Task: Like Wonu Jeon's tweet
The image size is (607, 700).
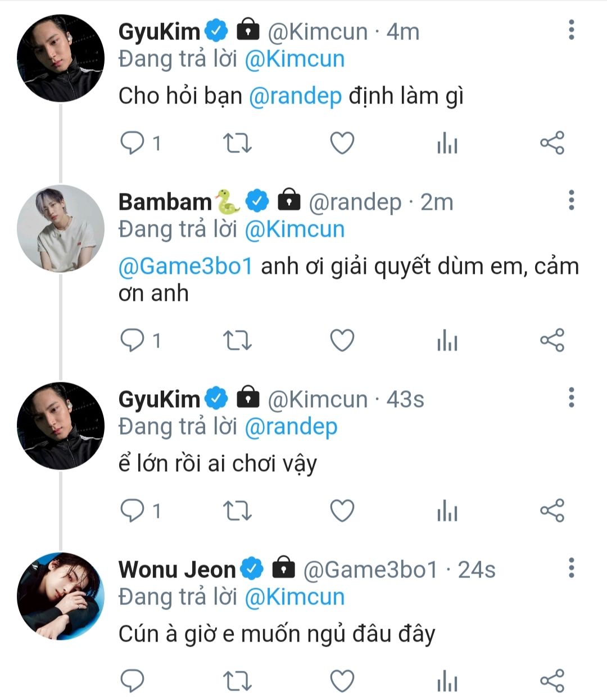Action: point(342,681)
